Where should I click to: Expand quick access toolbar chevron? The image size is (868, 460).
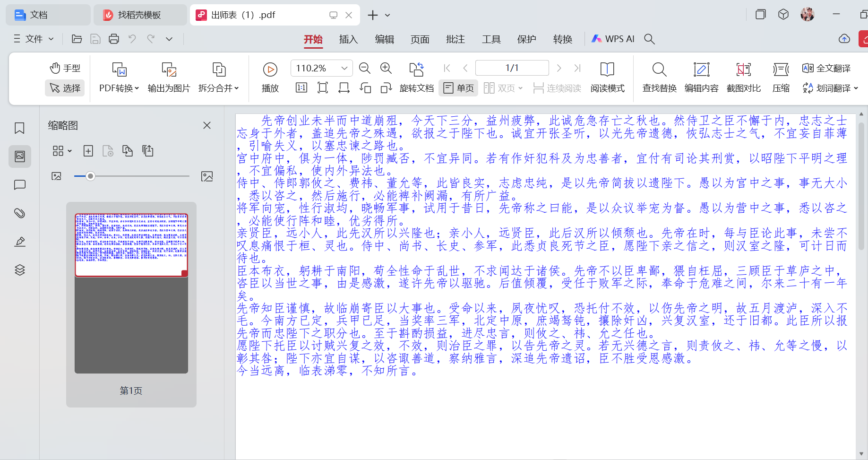click(x=169, y=39)
